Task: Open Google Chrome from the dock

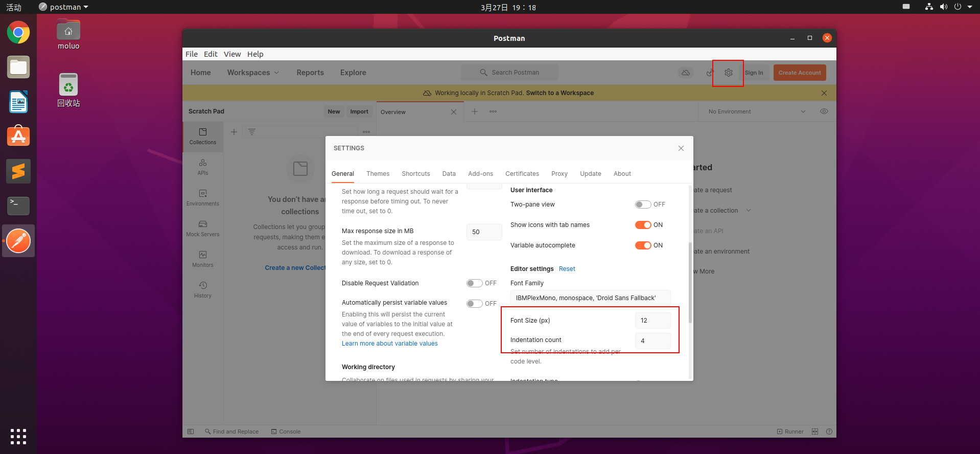Action: 18,33
